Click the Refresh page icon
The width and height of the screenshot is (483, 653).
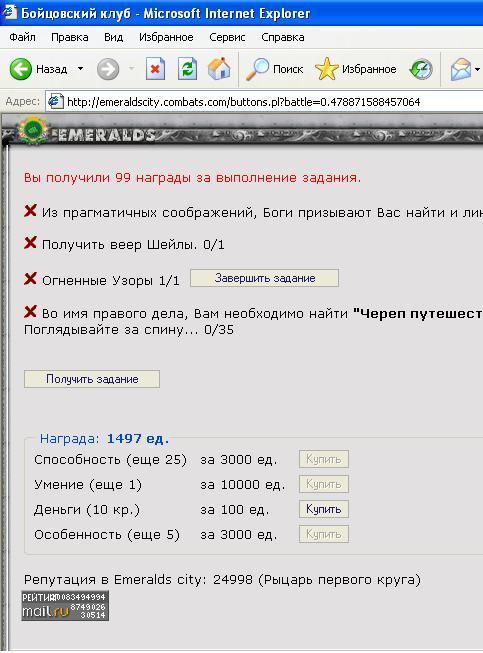187,69
